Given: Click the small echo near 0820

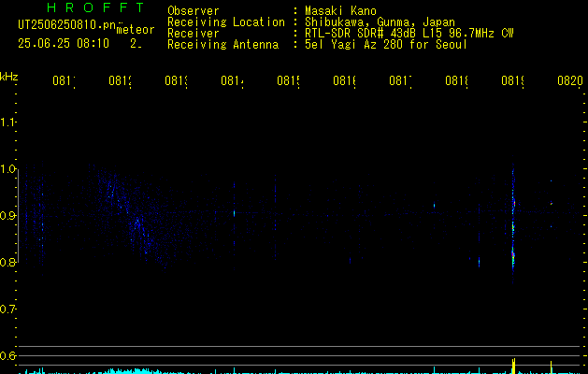Looking at the screenshot, I should click(552, 203).
